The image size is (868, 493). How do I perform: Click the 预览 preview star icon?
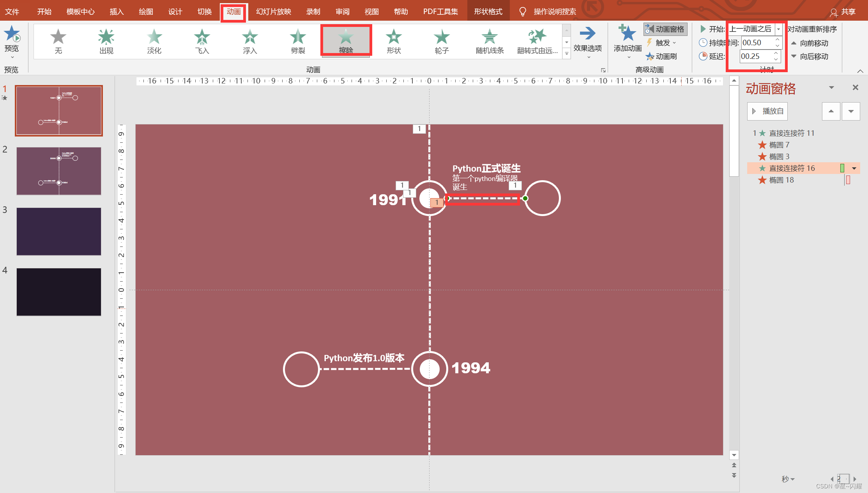(12, 34)
